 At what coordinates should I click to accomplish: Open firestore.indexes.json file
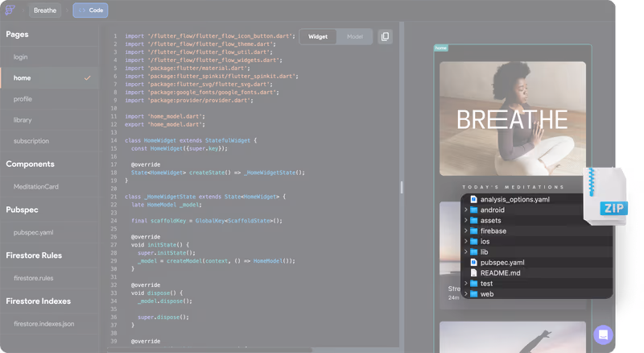pos(44,323)
